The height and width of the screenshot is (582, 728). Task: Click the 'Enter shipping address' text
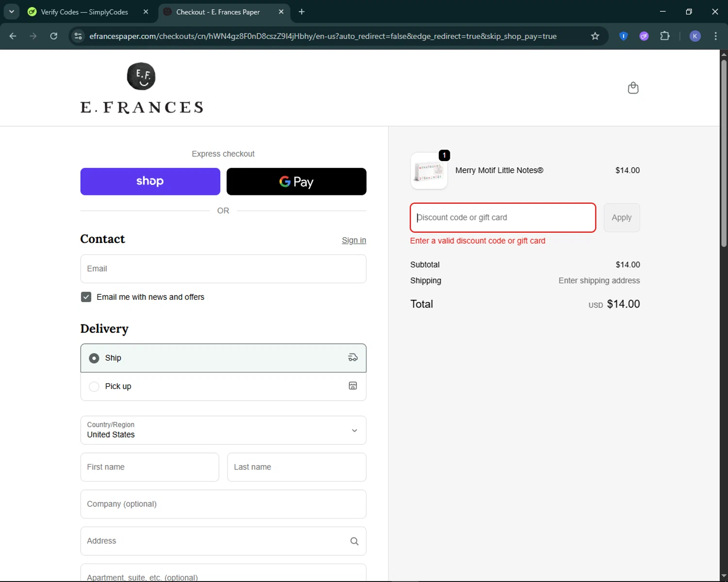pos(599,280)
